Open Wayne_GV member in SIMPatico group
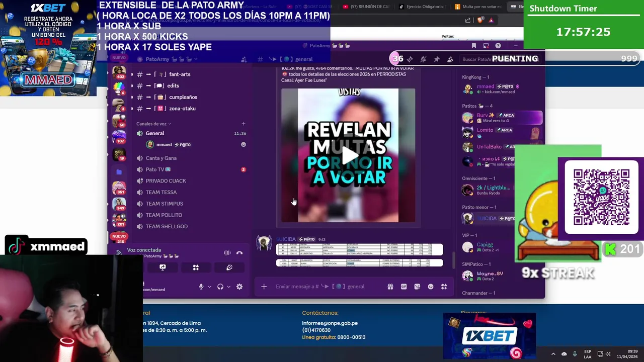The image size is (644, 362). tap(488, 276)
